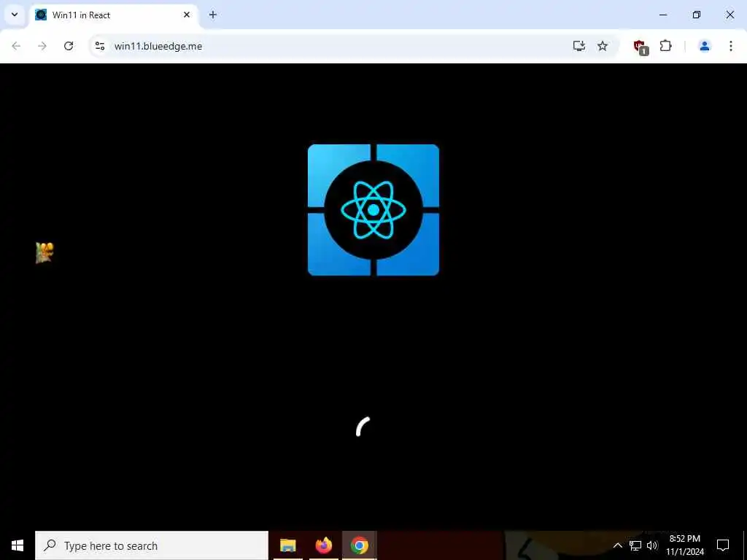
Task: Open the volume speaker tray icon
Action: coord(652,545)
